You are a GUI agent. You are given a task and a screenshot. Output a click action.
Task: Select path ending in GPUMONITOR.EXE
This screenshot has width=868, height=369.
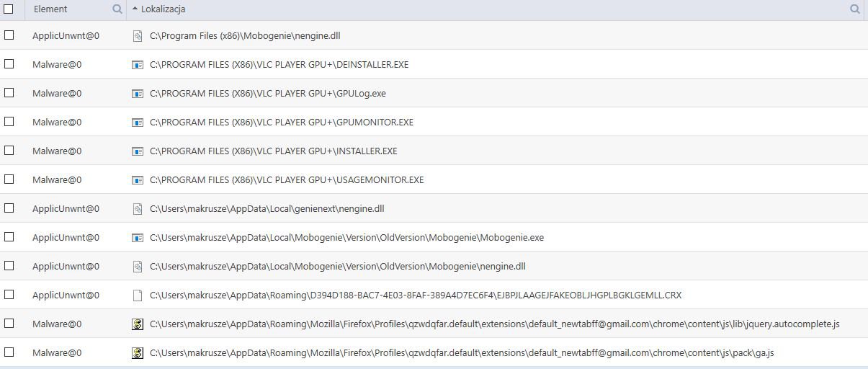[282, 123]
